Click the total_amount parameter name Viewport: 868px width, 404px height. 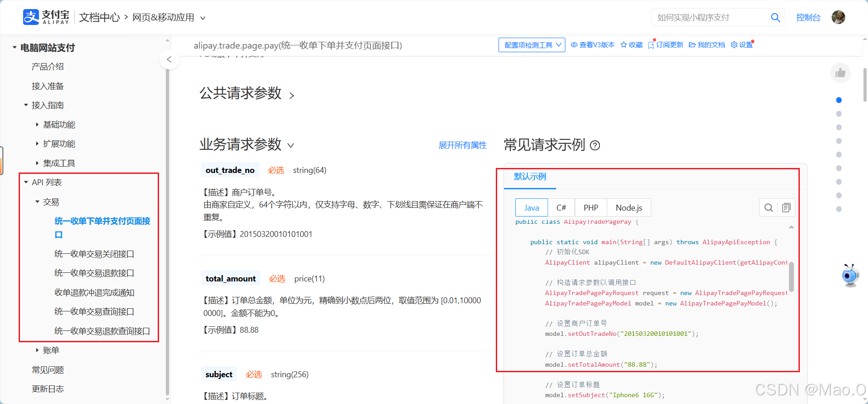pyautogui.click(x=230, y=279)
